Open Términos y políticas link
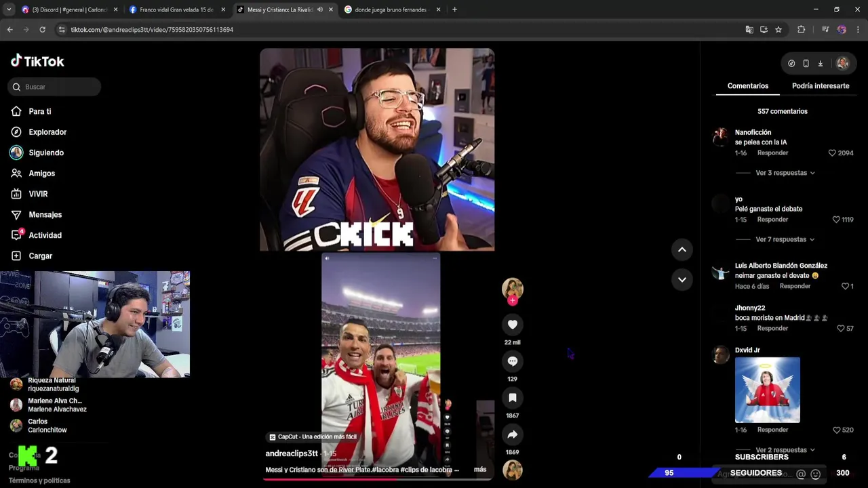Screen dimensions: 868x488 (39, 481)
